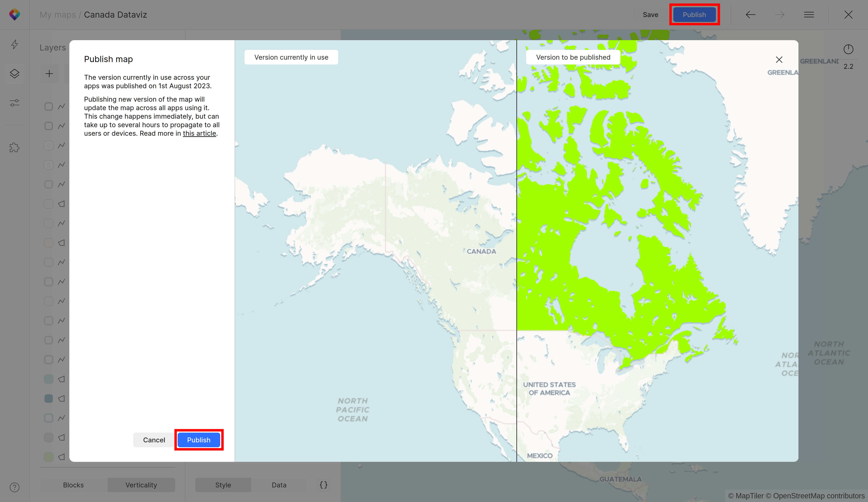Open the sliders settings sidebar icon
The width and height of the screenshot is (868, 502).
(x=14, y=103)
